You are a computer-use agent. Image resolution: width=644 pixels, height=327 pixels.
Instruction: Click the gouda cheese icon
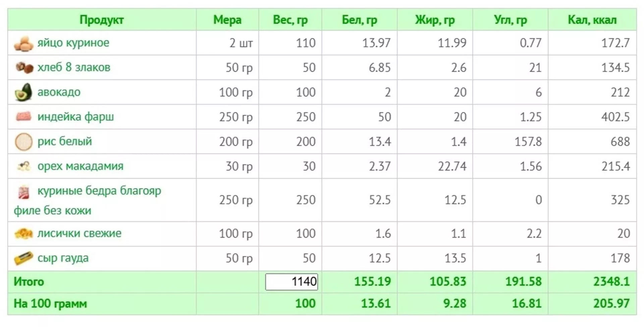coord(23,258)
